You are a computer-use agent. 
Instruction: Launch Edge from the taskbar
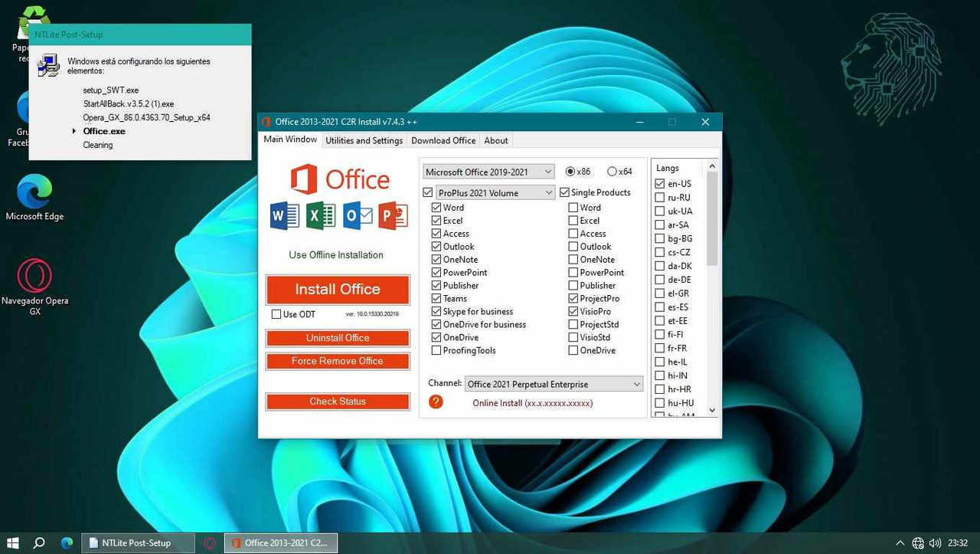67,543
